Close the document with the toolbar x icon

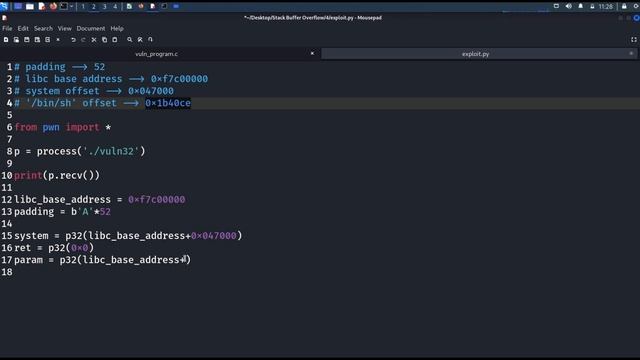58,40
